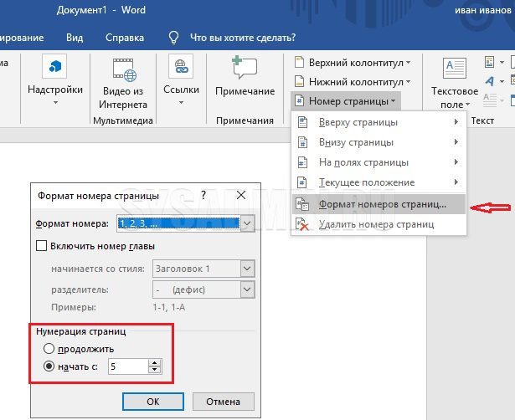Click the Нижний колонтитул footer icon
515x420 pixels.
(x=299, y=81)
